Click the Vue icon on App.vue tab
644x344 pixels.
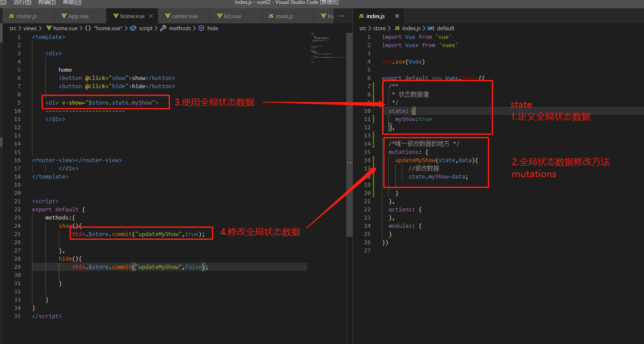coord(64,16)
